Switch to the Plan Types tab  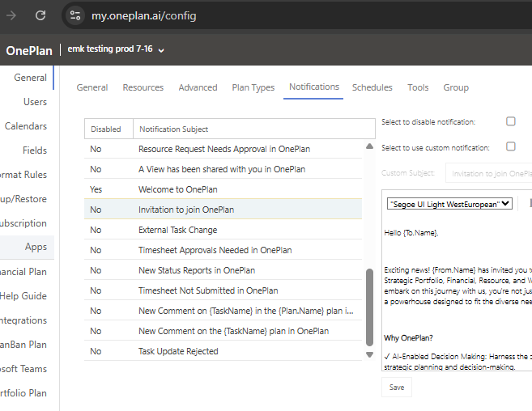tap(253, 87)
